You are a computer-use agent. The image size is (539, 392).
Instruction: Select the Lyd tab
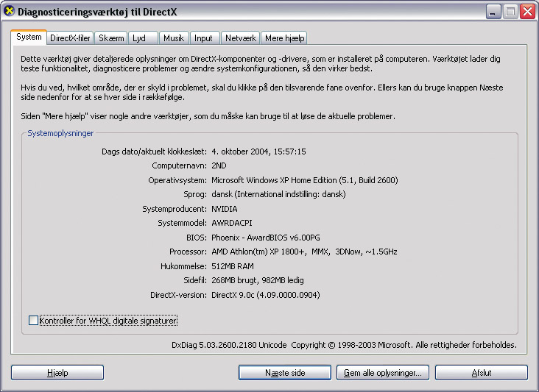[143, 38]
